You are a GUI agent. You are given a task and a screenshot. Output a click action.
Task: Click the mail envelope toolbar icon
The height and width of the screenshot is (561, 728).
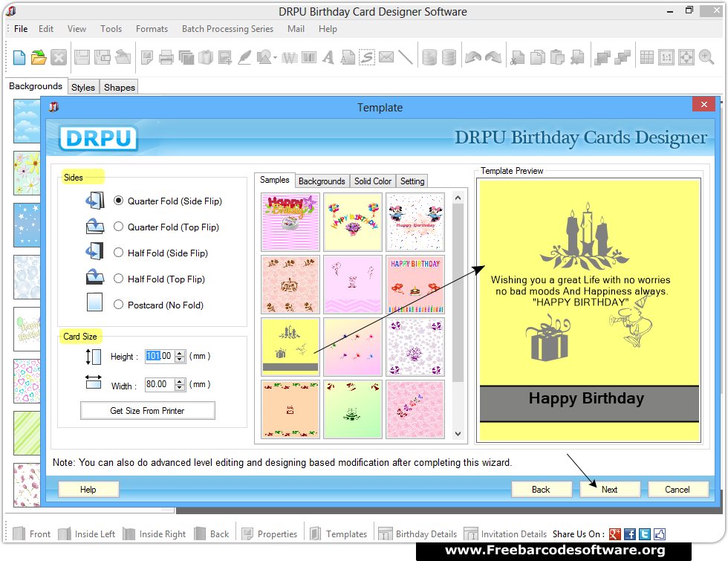(386, 58)
